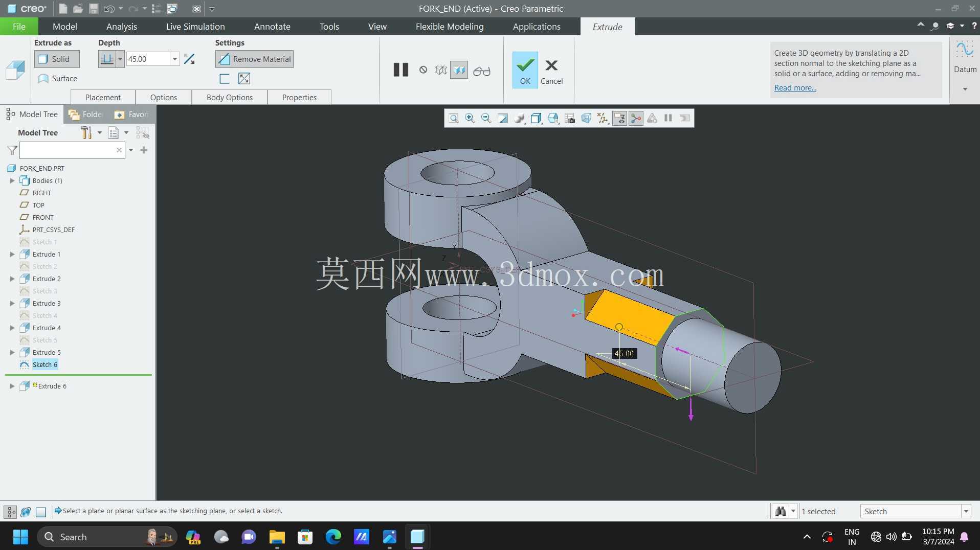Screen dimensions: 980x550
Task: Toggle the Unattached preview icon
Action: click(440, 70)
